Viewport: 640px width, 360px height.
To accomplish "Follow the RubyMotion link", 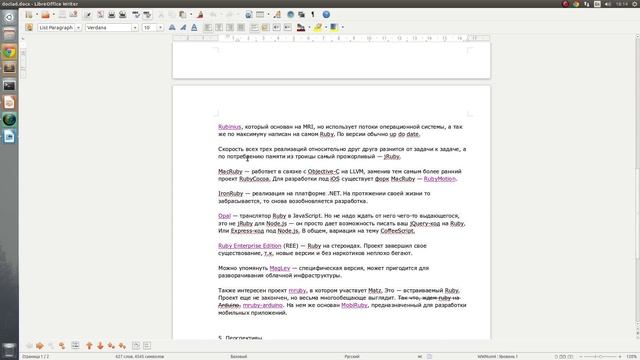I will [x=440, y=179].
